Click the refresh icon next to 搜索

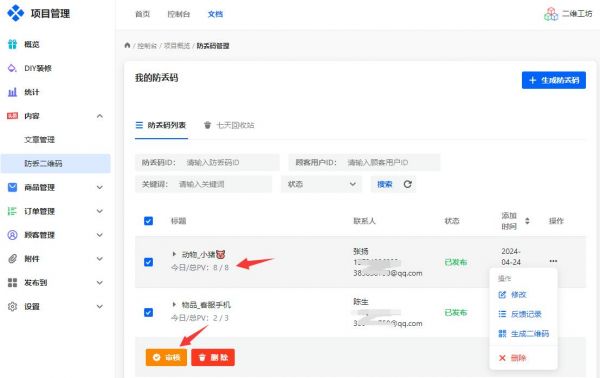(408, 184)
